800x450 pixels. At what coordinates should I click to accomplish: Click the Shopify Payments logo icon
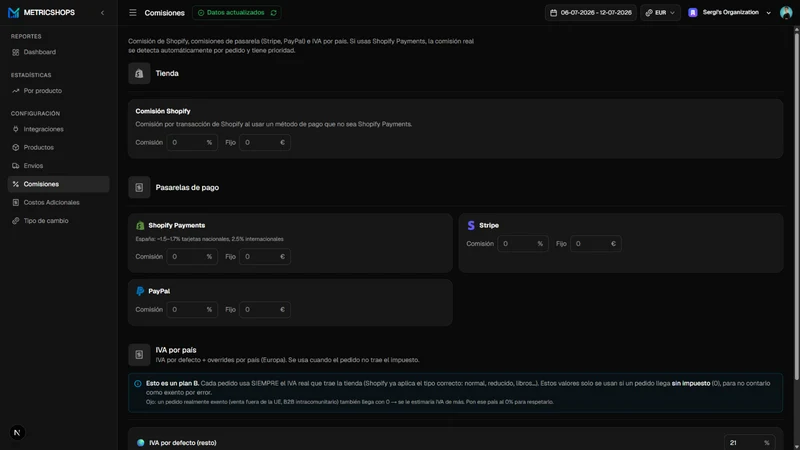[140, 226]
